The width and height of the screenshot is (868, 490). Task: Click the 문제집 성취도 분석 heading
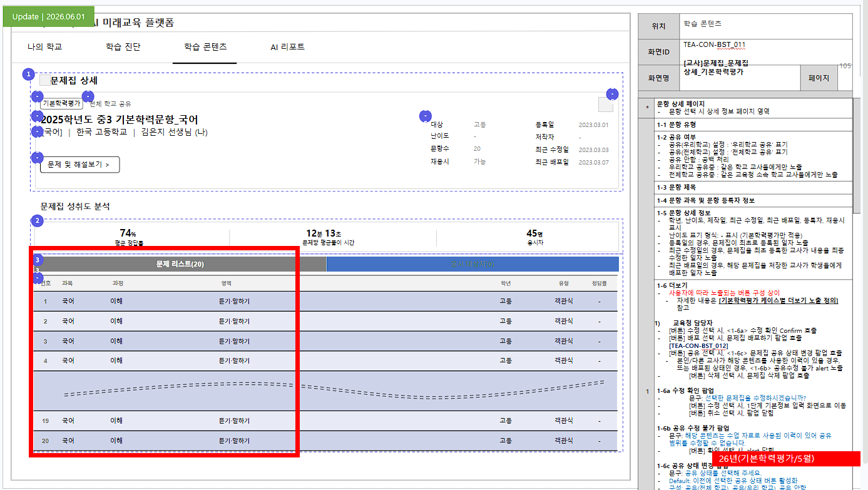[x=75, y=206]
